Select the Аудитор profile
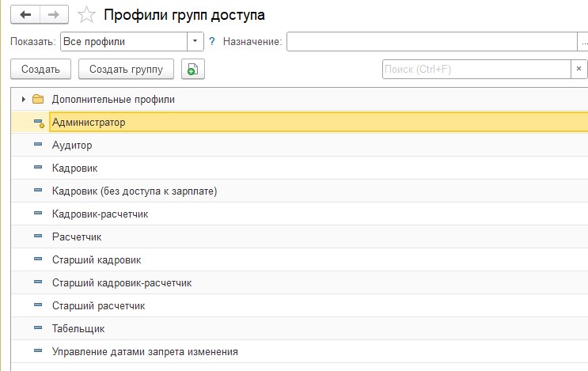588x371 pixels. point(72,146)
